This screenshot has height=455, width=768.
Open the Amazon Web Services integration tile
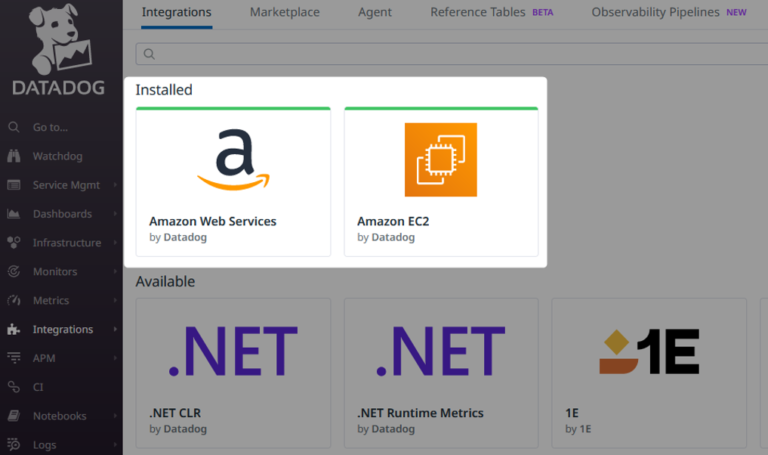coord(233,181)
